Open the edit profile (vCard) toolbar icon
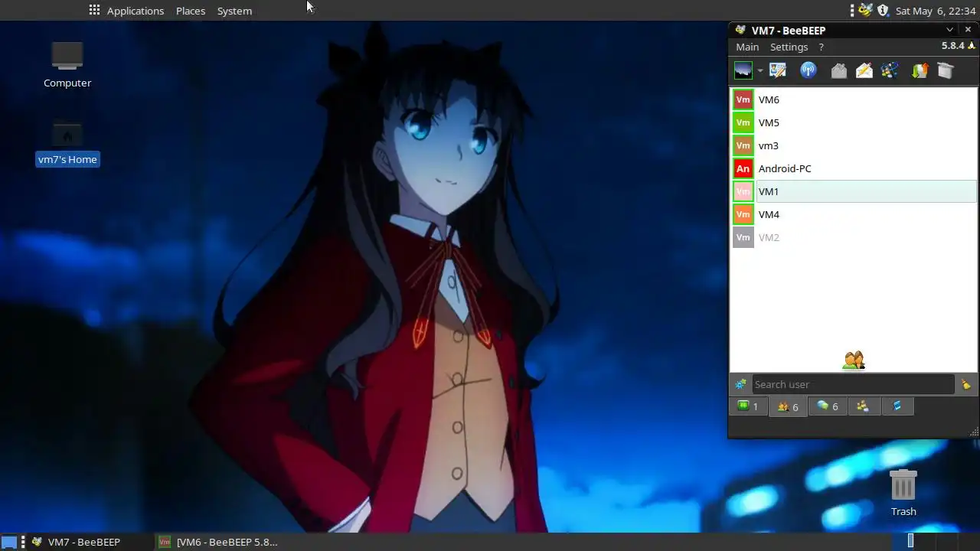The height and width of the screenshot is (551, 980). click(778, 70)
